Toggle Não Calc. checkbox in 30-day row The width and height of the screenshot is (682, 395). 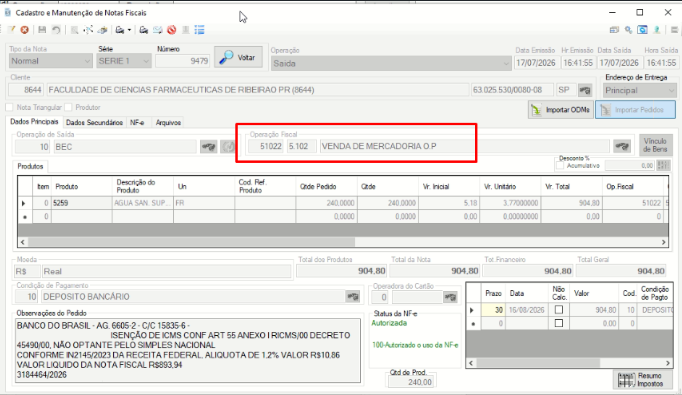click(x=559, y=310)
